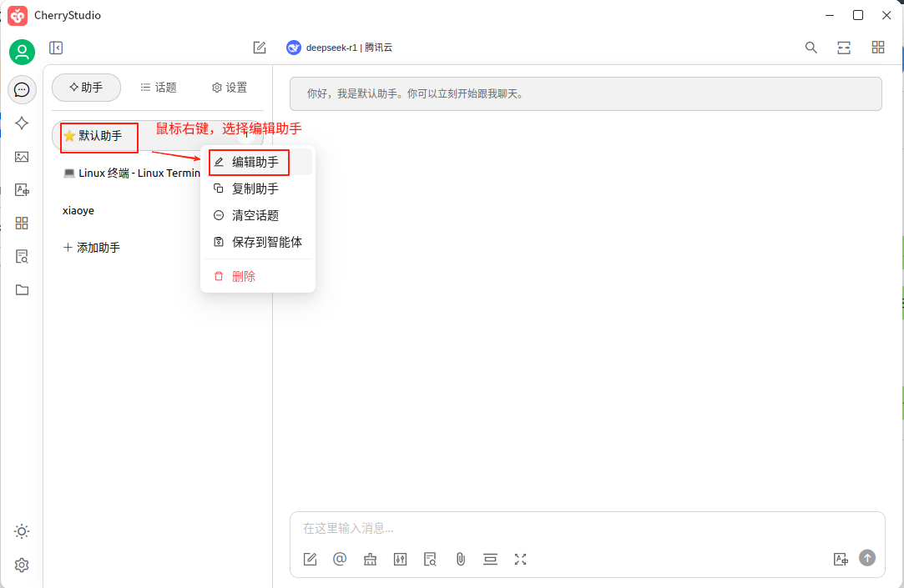This screenshot has height=588, width=904.
Task: Toggle the theme with the sun icon
Action: click(x=22, y=531)
